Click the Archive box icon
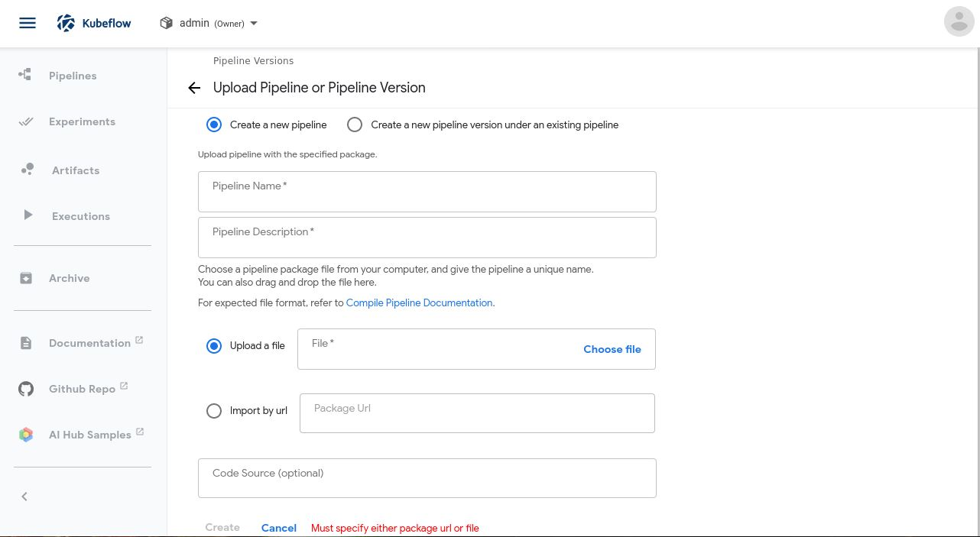The height and width of the screenshot is (537, 980). click(26, 278)
